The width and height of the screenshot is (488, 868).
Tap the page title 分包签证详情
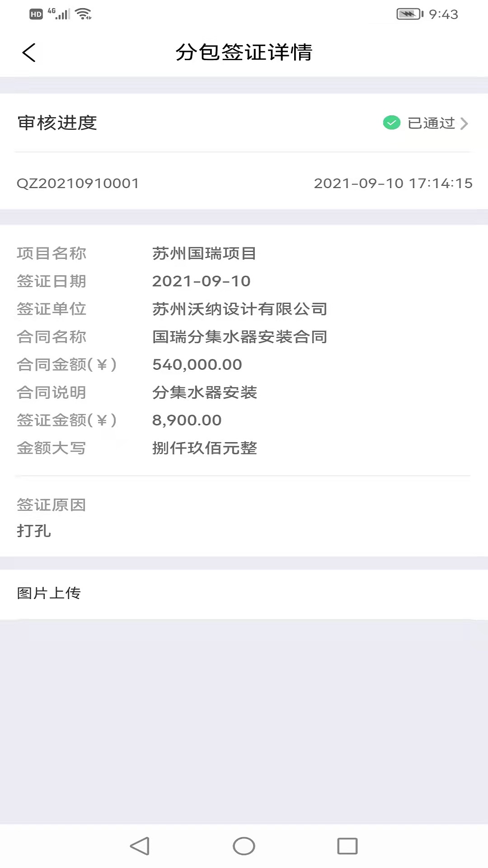pos(244,52)
